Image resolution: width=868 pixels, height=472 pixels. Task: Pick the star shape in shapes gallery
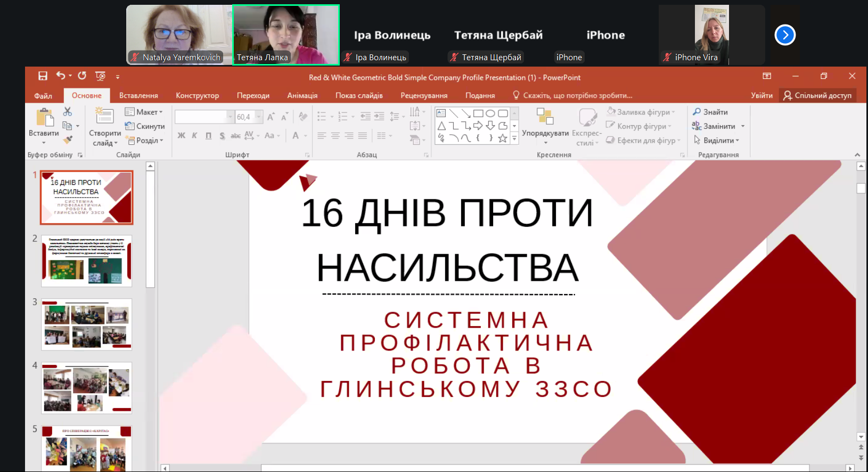[502, 139]
